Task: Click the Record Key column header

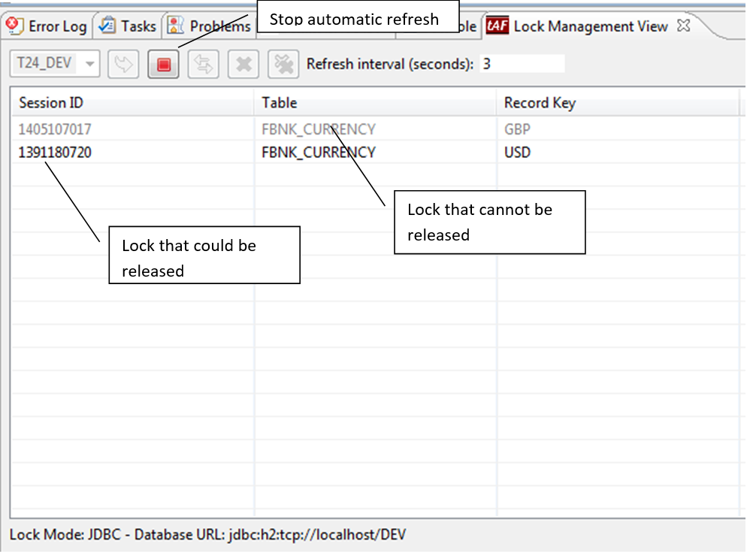Action: tap(540, 103)
